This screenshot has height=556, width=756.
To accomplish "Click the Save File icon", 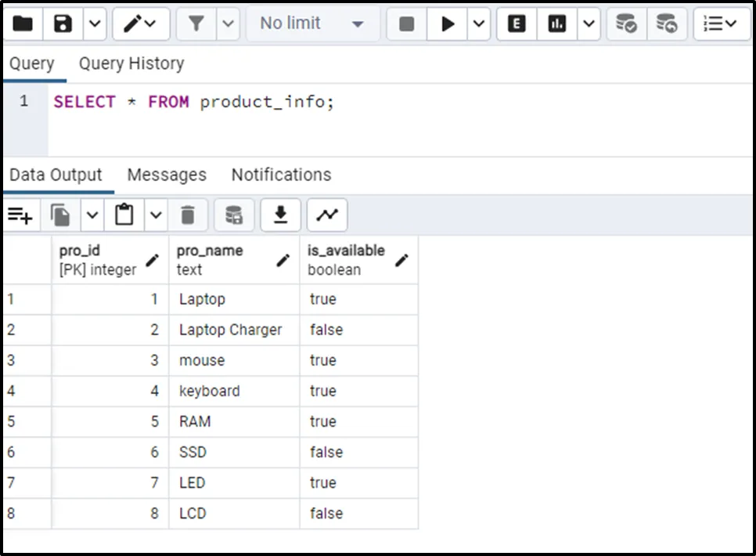I will pos(63,24).
